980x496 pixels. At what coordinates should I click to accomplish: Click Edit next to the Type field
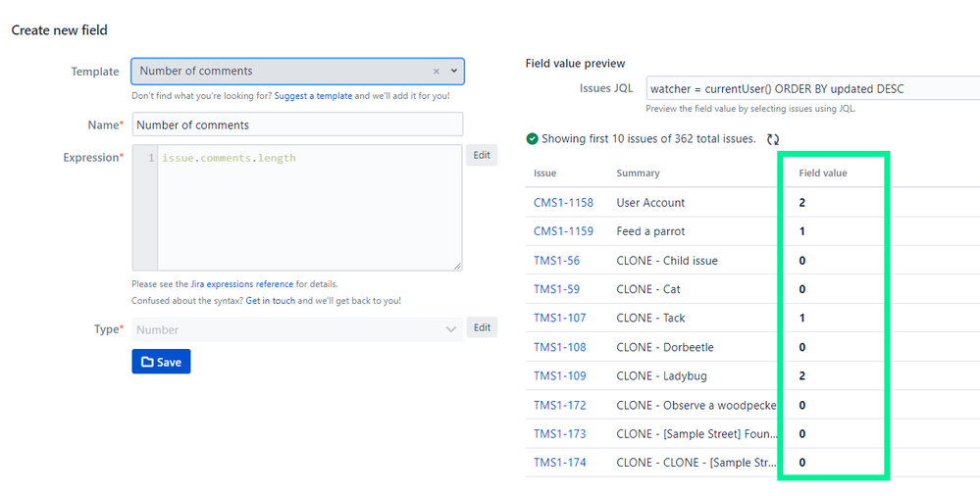(482, 327)
